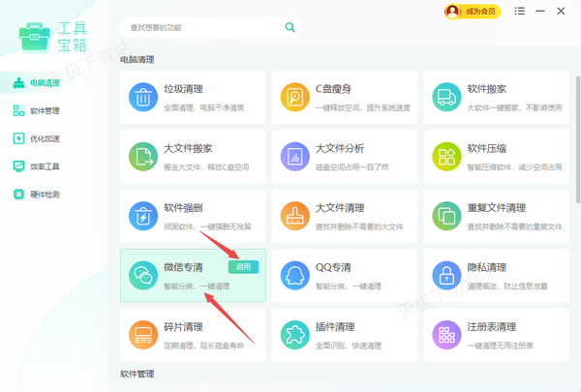Click 查找并删除不需要的大文件 description

(x=359, y=226)
